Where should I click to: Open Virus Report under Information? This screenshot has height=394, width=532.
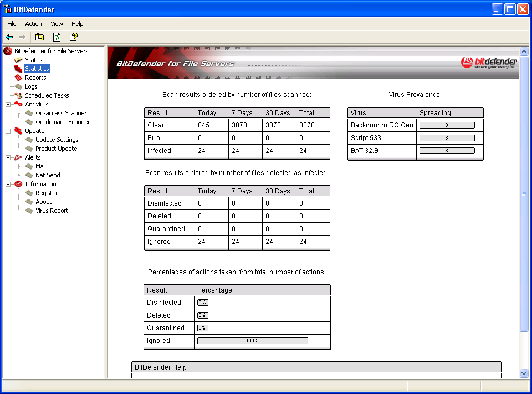pos(52,211)
